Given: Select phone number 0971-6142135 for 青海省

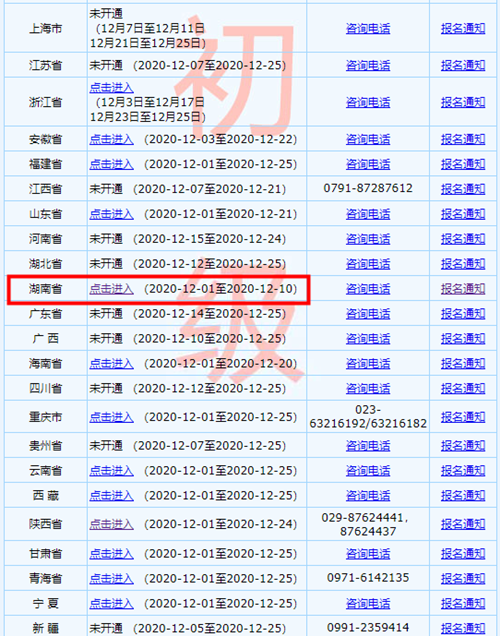Looking at the screenshot, I should (368, 578).
